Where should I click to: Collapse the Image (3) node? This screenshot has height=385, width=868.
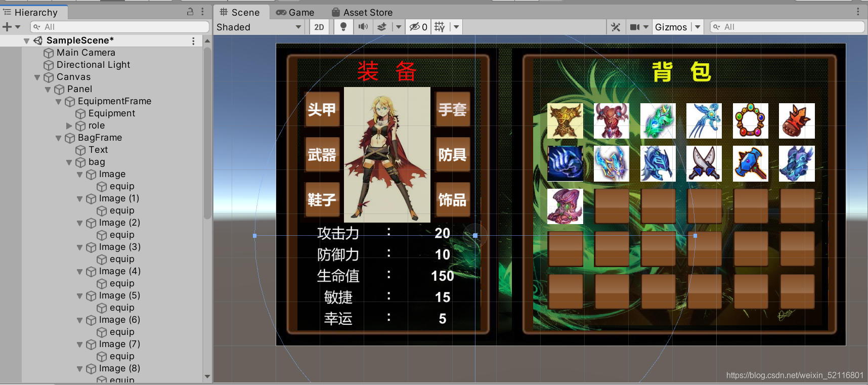pos(79,247)
